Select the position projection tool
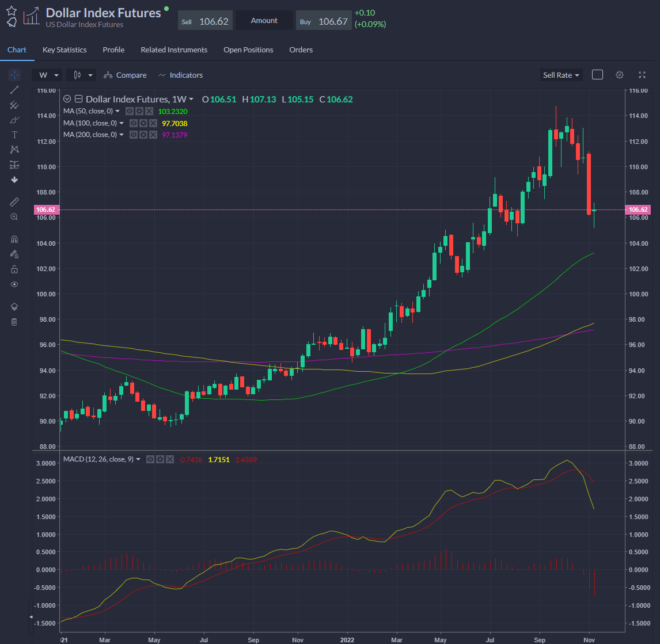The height and width of the screenshot is (644, 660). coord(14,165)
